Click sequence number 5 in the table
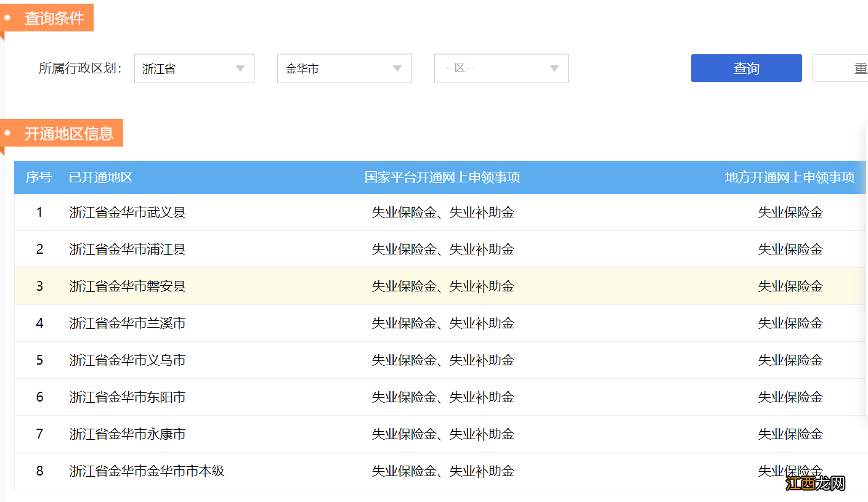This screenshot has height=502, width=868. [x=39, y=360]
